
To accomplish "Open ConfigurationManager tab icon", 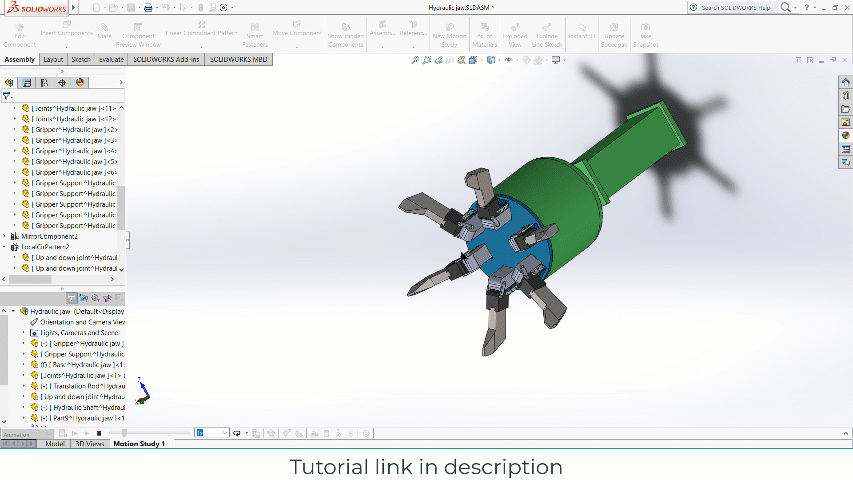I will pos(45,83).
